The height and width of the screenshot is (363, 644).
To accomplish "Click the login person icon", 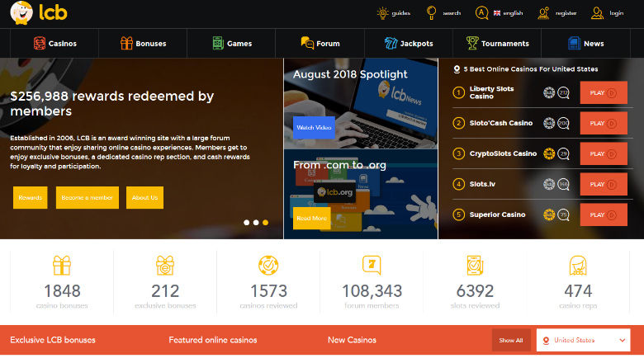I will (597, 13).
